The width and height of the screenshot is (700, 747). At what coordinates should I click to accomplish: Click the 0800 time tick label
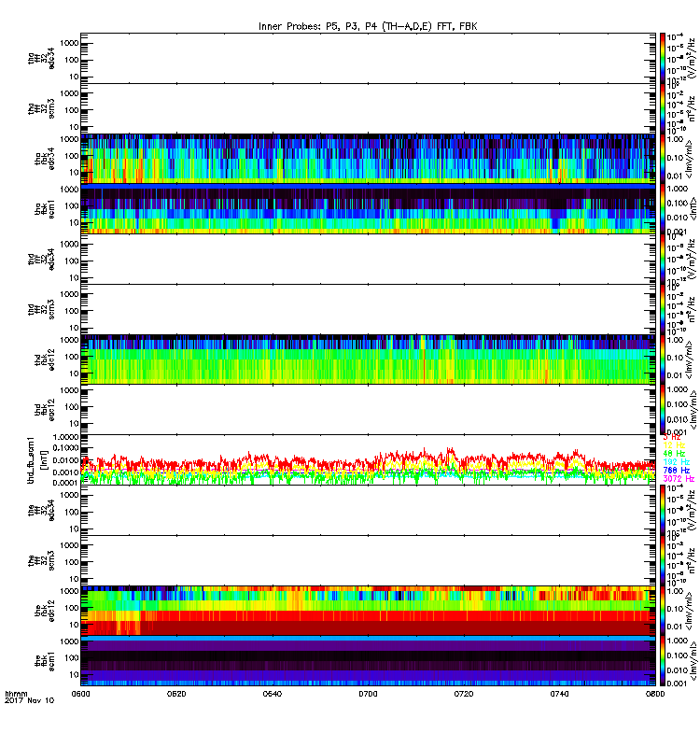pos(655,694)
